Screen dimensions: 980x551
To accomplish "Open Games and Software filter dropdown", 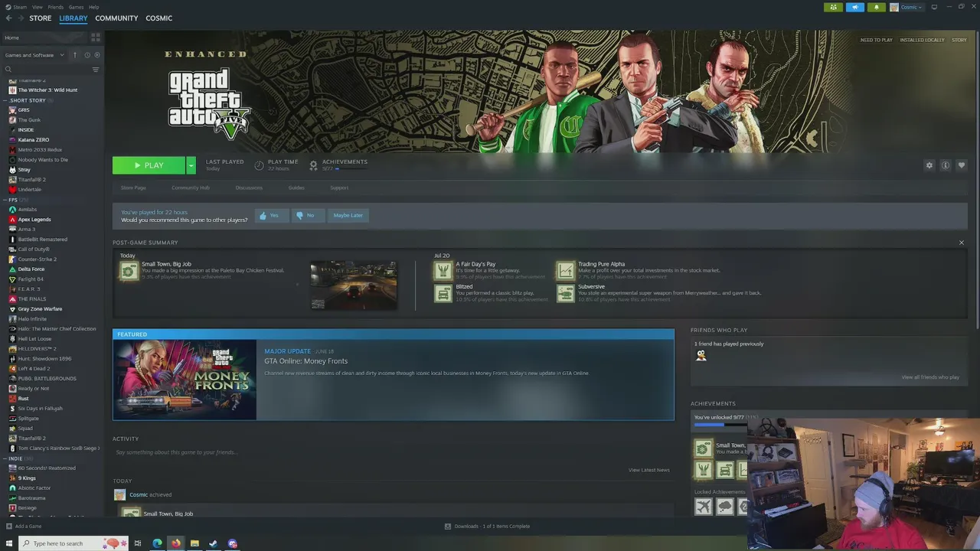I will coord(34,55).
